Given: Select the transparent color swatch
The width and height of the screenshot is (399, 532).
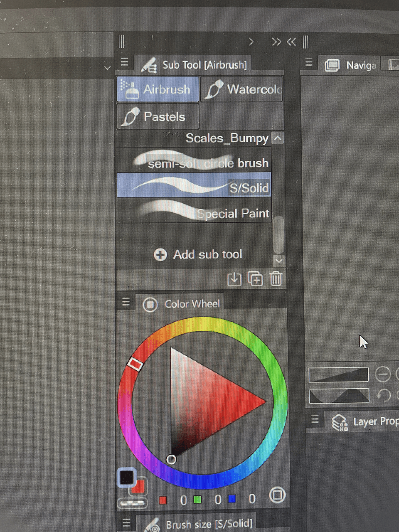Looking at the screenshot, I should (x=133, y=503).
